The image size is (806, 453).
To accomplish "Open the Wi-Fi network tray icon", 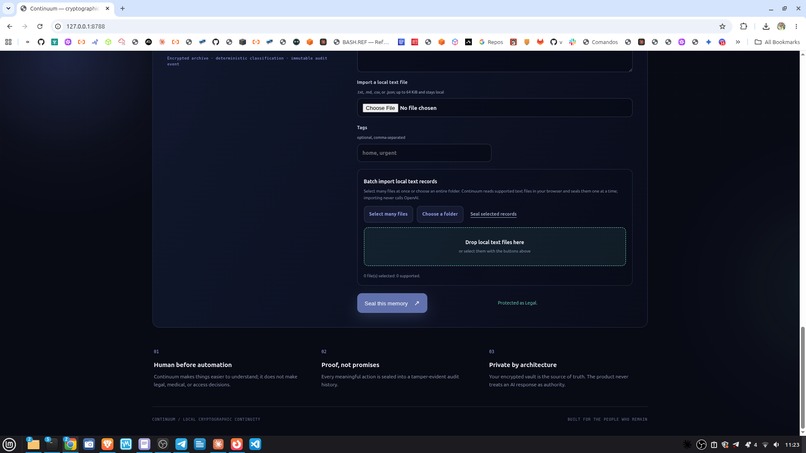I will pos(765,445).
